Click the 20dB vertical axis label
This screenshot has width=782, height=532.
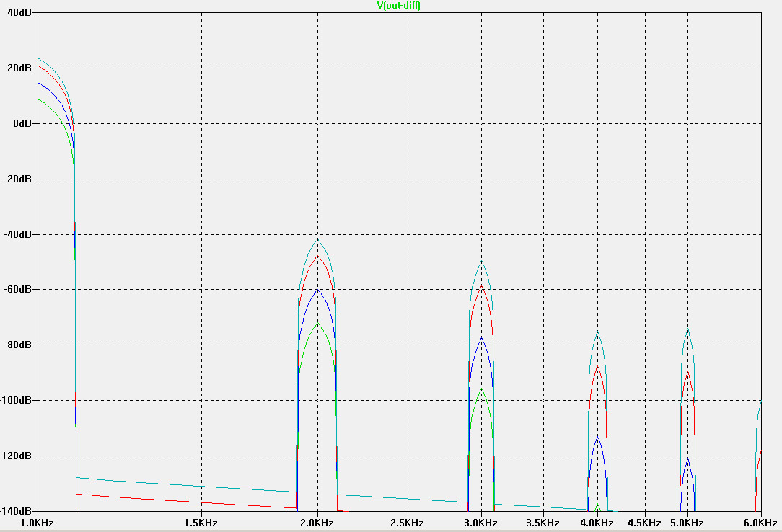19,68
